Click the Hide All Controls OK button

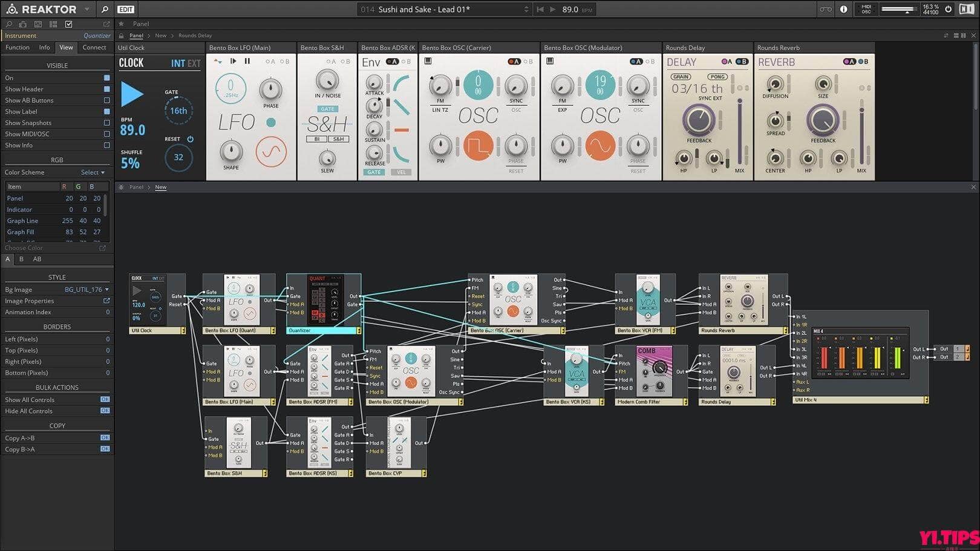click(x=105, y=411)
